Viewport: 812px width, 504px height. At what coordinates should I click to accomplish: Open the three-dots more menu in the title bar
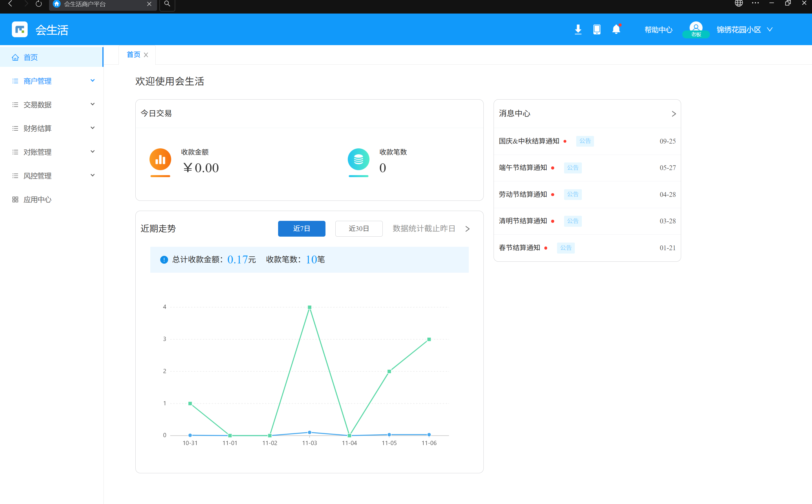755,3
